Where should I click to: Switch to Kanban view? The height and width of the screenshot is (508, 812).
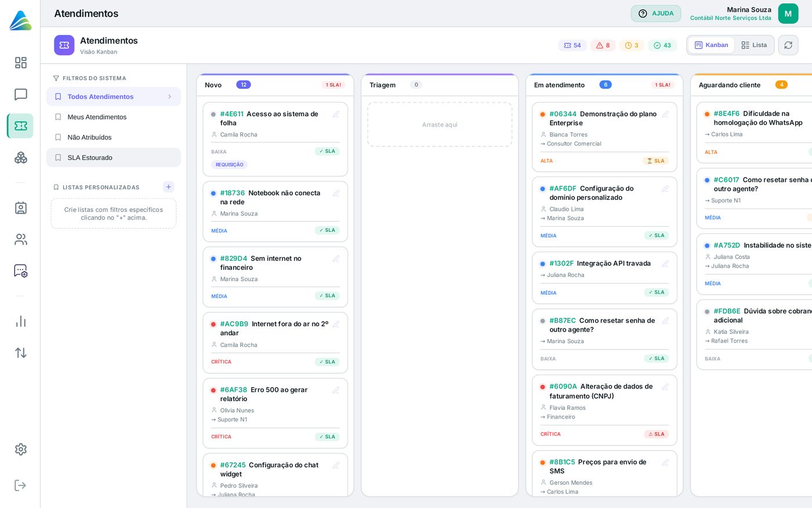(x=712, y=45)
